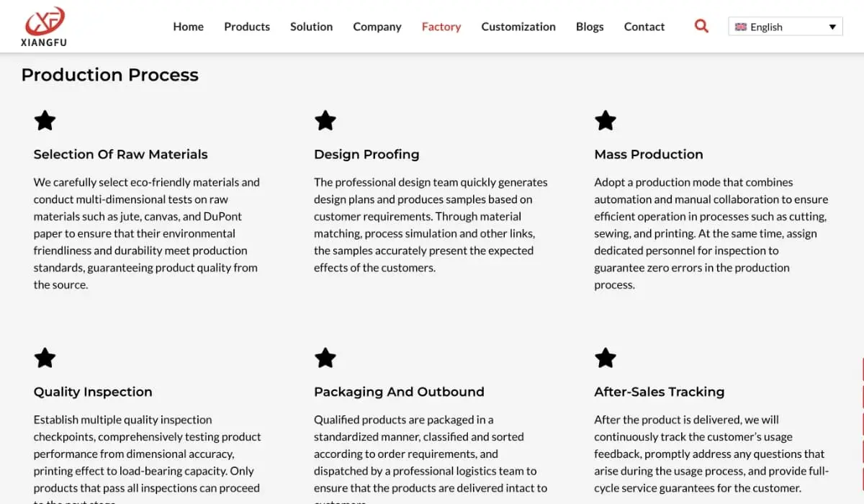This screenshot has height=504, width=864.
Task: Click star icon above Selection Of Raw Materials
Action: coord(45,120)
